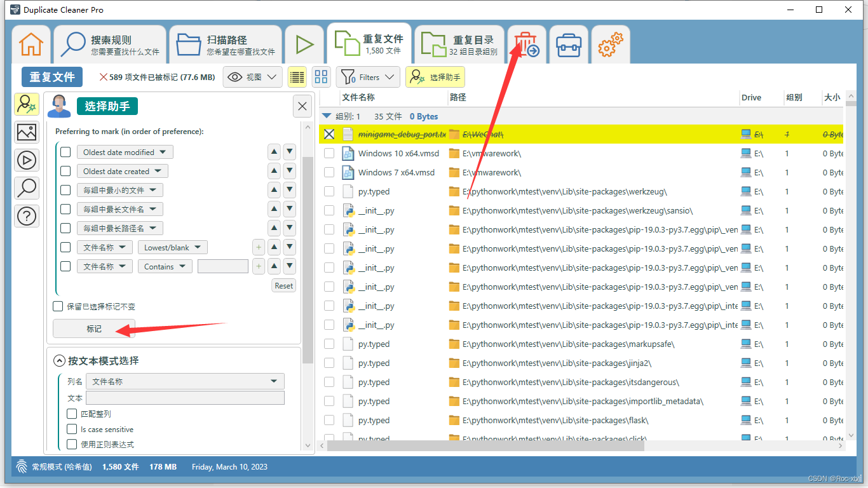Open the help question mark icon

[x=27, y=216]
